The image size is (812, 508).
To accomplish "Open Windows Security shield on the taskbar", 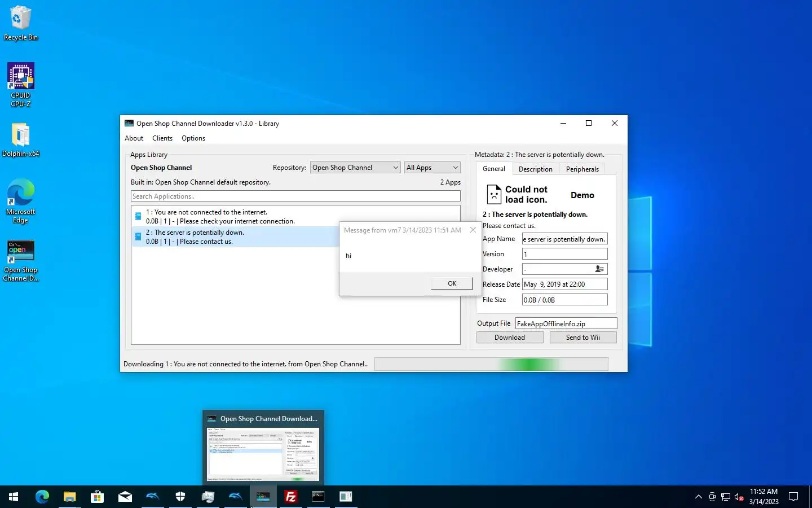I will [x=180, y=497].
